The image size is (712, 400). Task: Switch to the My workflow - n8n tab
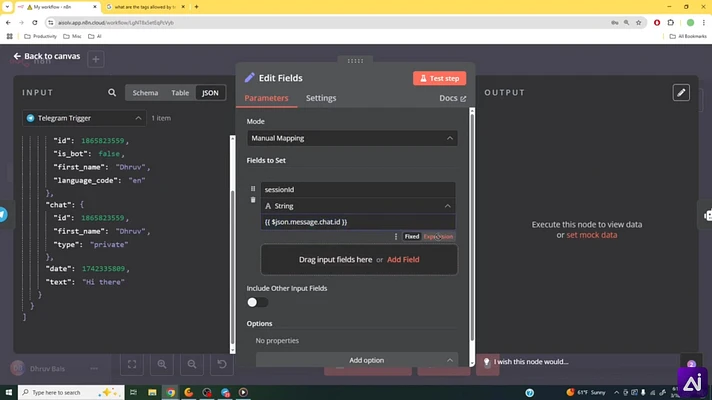[x=57, y=7]
